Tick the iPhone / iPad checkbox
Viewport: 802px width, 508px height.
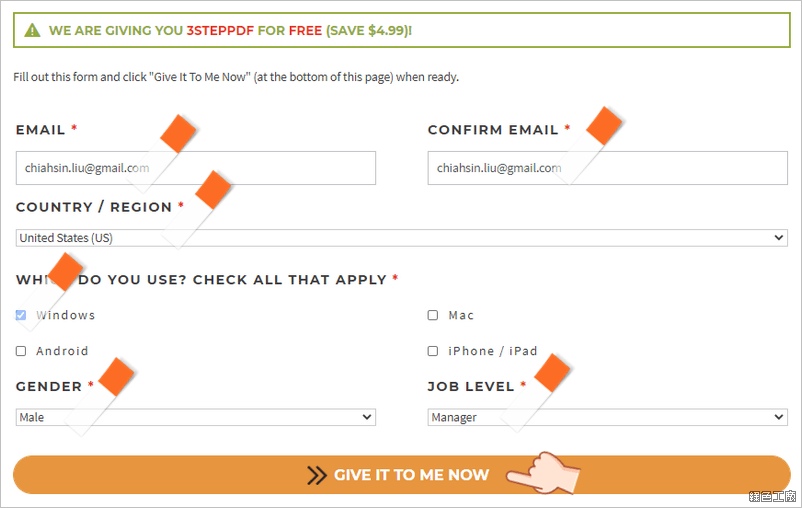pyautogui.click(x=433, y=351)
